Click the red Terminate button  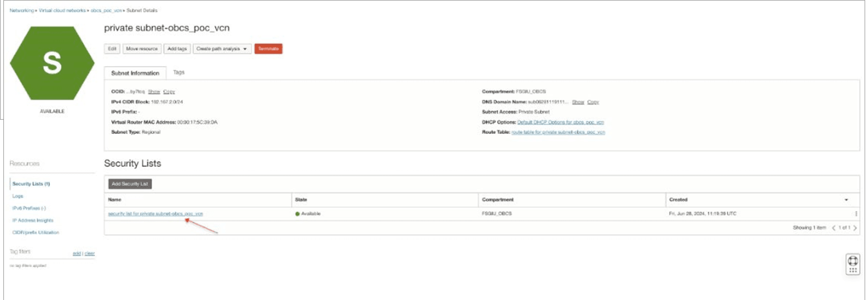tap(268, 49)
